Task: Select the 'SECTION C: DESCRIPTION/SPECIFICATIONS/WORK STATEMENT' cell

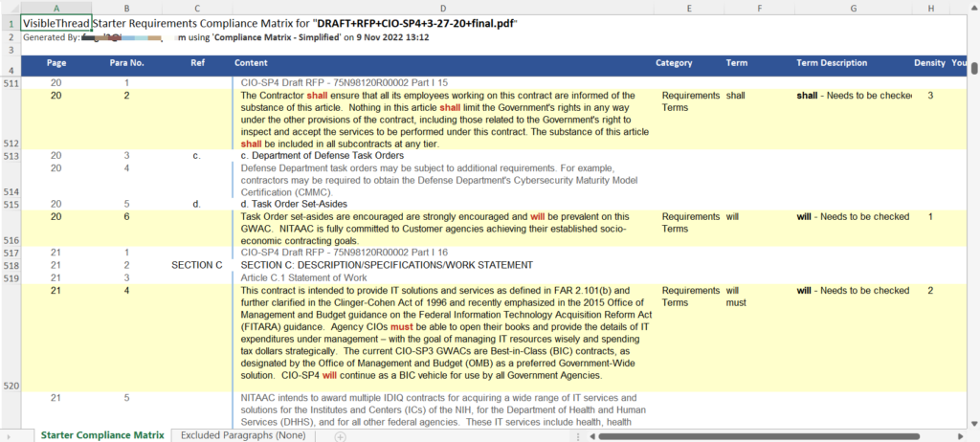Action: [443, 265]
